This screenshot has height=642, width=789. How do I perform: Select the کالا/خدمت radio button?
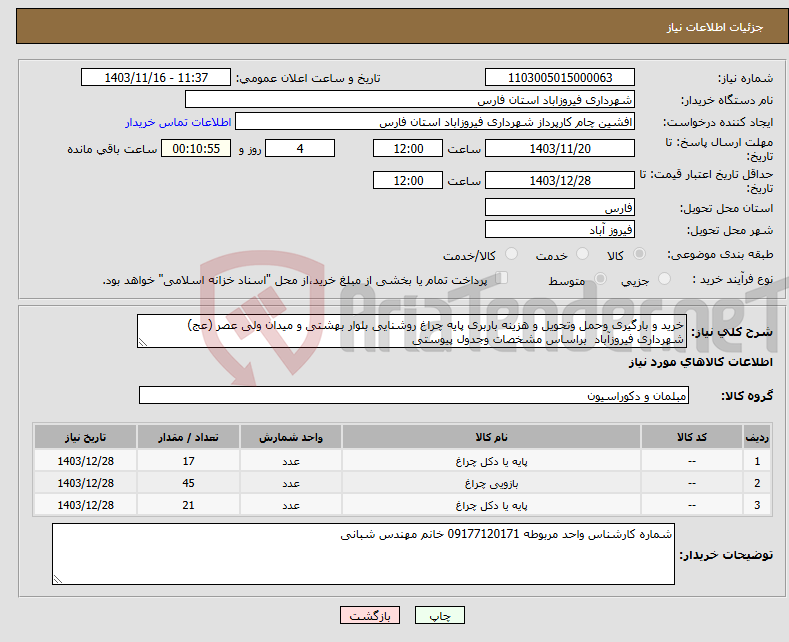tap(511, 254)
